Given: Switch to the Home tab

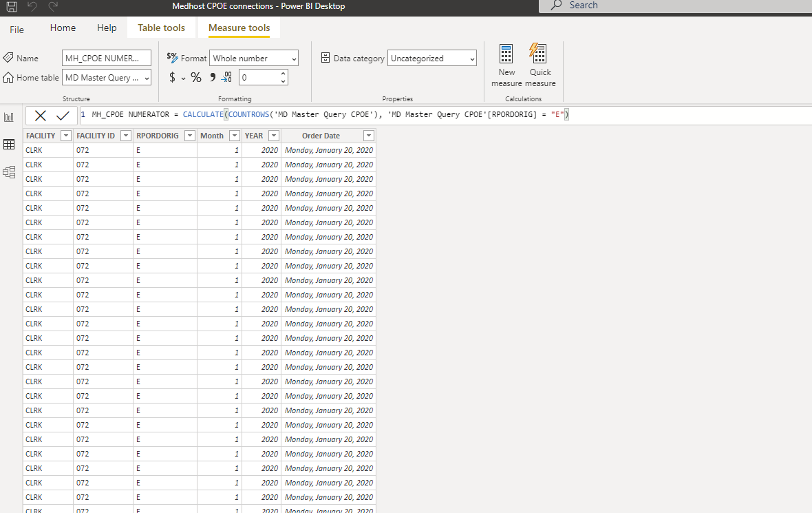Looking at the screenshot, I should tap(63, 28).
